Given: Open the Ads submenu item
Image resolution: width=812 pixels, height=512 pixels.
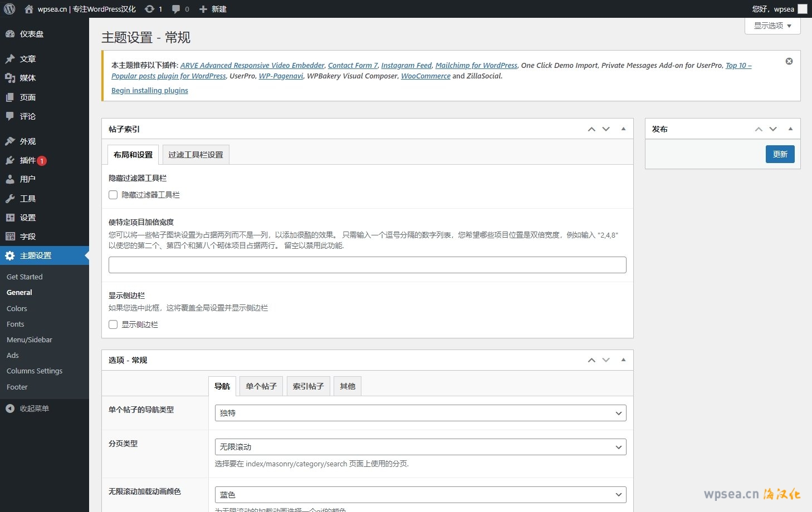Looking at the screenshot, I should 13,355.
